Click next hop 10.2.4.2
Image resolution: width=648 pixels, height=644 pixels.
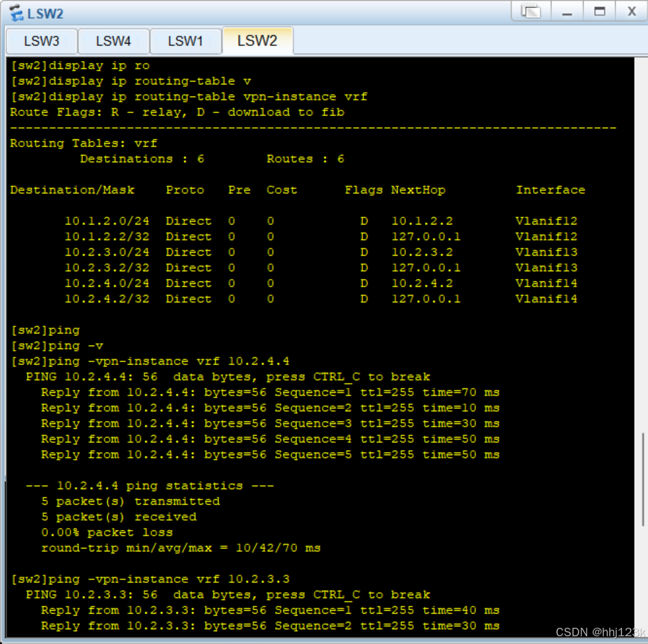click(x=422, y=283)
